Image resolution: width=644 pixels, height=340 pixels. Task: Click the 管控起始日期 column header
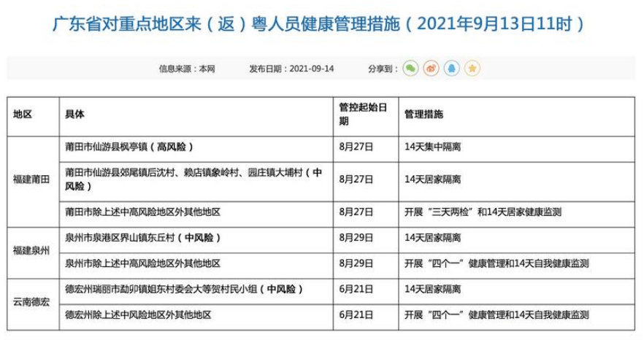coord(359,115)
